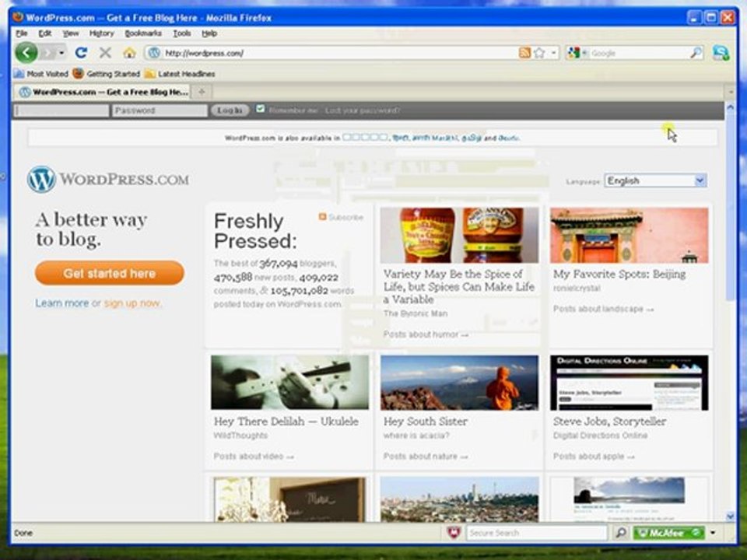Open the View menu
The height and width of the screenshot is (560, 747).
71,33
